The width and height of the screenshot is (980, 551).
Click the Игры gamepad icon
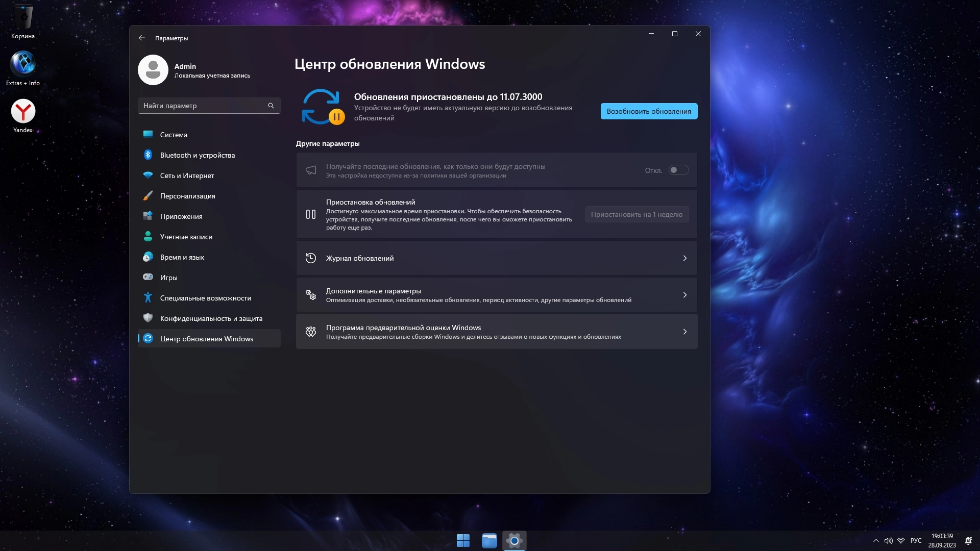[x=148, y=277]
